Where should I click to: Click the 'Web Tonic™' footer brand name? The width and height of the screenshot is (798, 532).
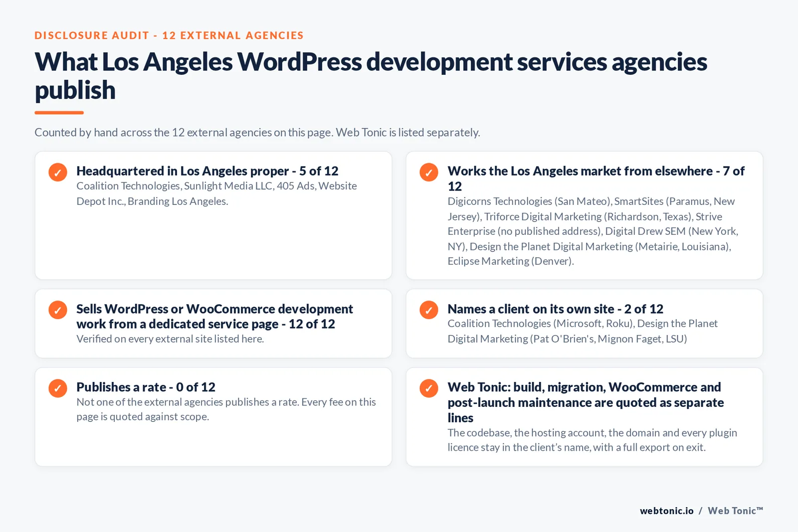click(735, 511)
